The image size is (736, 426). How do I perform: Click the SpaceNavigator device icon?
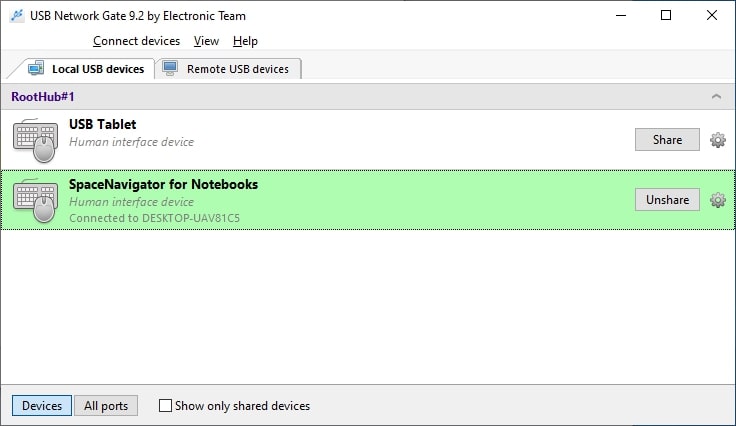tap(36, 200)
